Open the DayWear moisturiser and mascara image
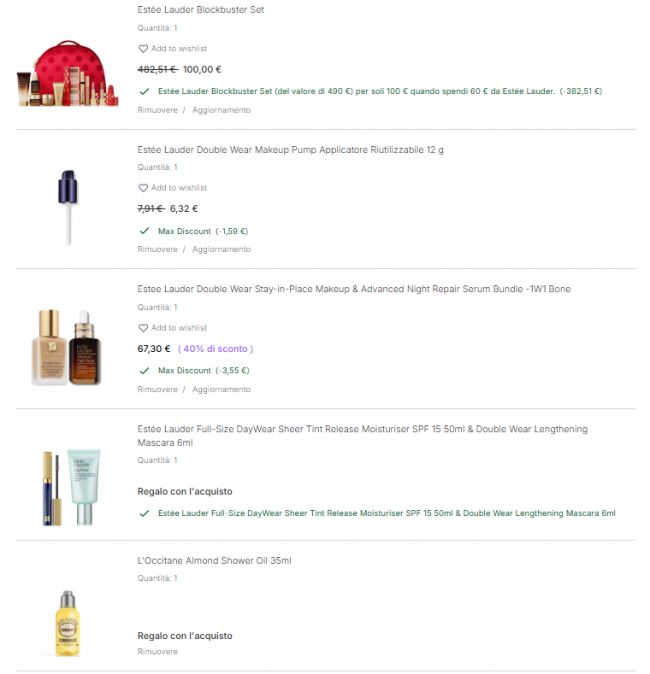This screenshot has width=650, height=674. (71, 487)
